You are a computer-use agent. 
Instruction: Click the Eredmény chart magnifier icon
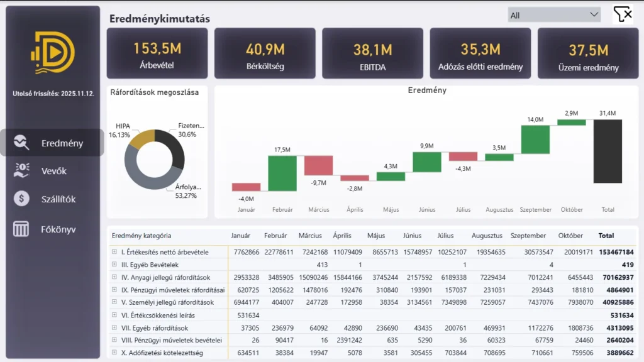pyautogui.click(x=21, y=143)
